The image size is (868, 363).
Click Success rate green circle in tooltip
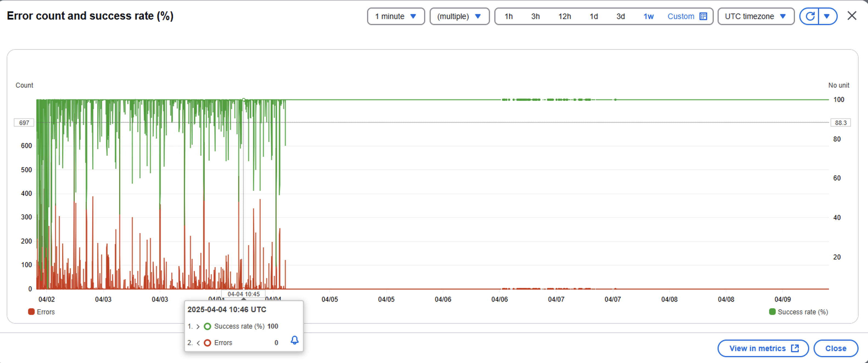click(x=208, y=326)
